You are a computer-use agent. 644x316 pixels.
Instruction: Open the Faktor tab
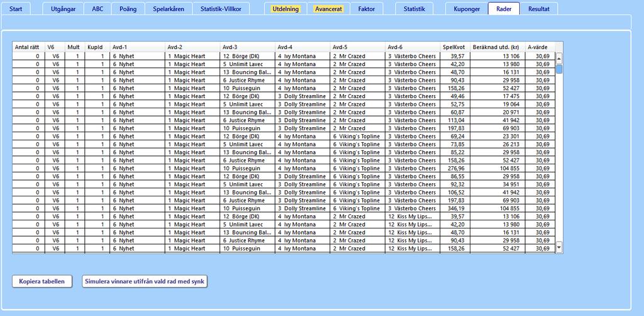367,9
